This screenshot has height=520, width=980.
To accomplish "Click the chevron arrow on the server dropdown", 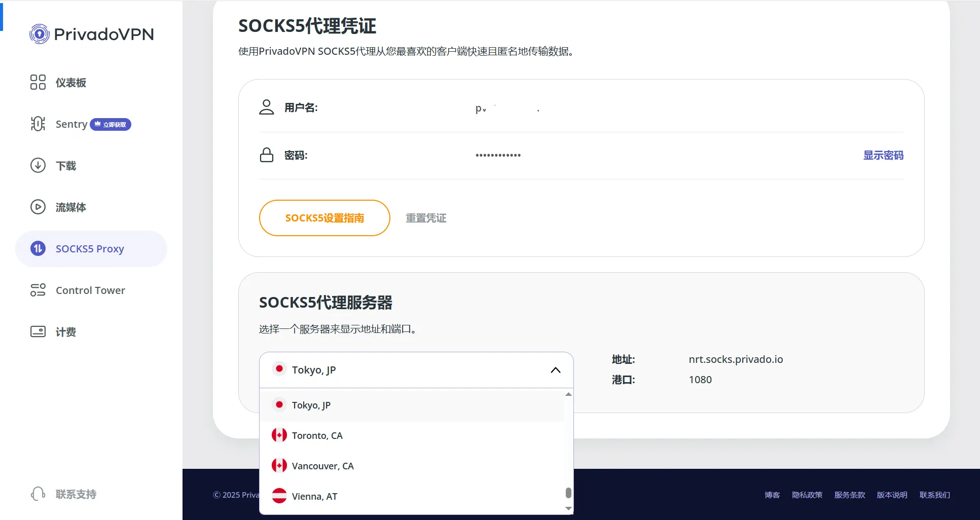I will click(x=556, y=370).
